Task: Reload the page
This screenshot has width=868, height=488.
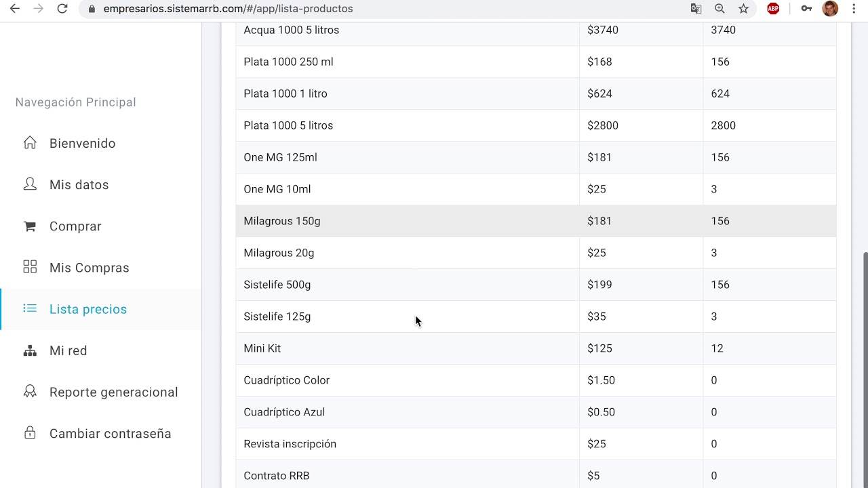Action: tap(62, 9)
